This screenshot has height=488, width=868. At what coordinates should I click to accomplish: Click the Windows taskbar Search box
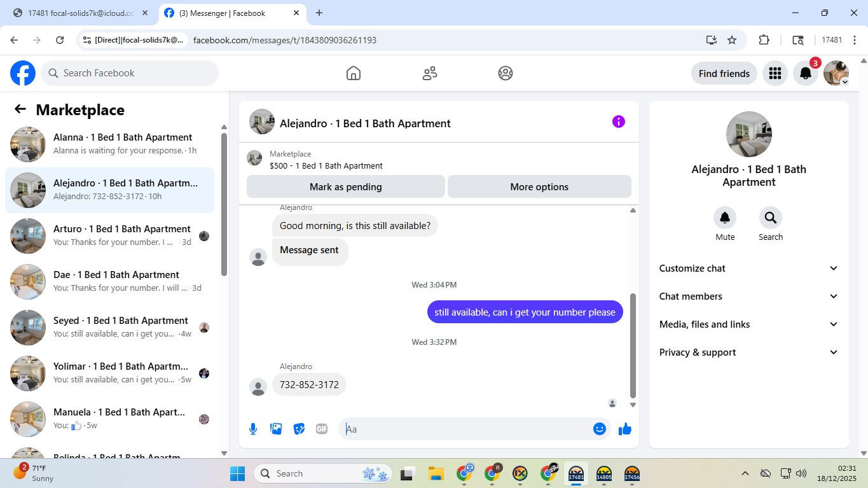point(323,473)
